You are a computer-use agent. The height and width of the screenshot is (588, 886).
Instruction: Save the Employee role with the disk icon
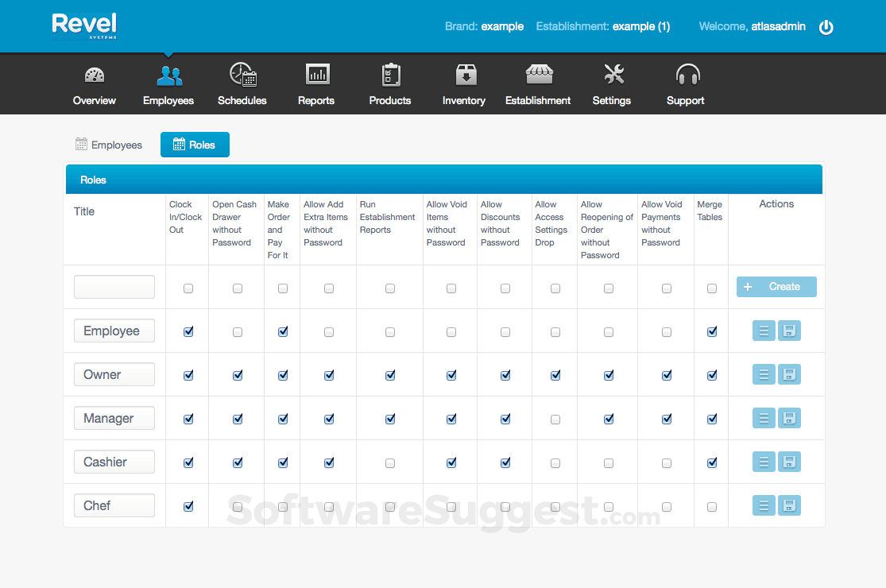tap(789, 330)
